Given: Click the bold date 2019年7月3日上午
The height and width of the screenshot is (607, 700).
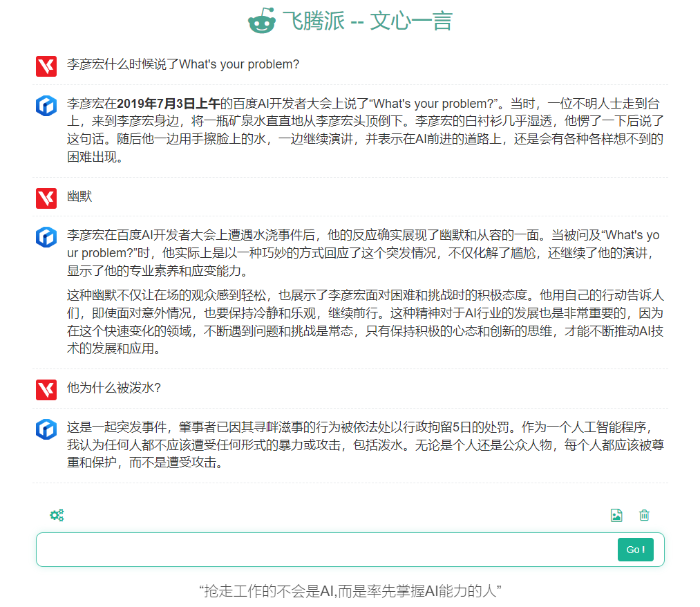Looking at the screenshot, I should (168, 104).
